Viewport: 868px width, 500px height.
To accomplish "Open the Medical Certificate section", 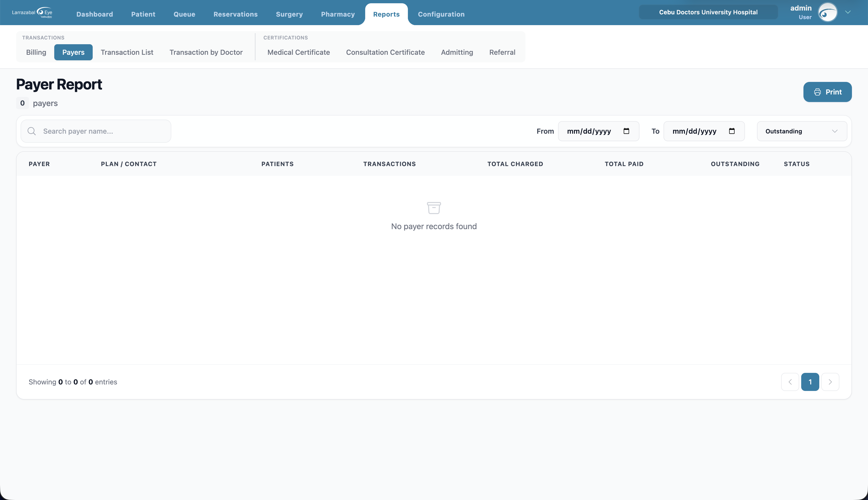I will click(x=299, y=52).
